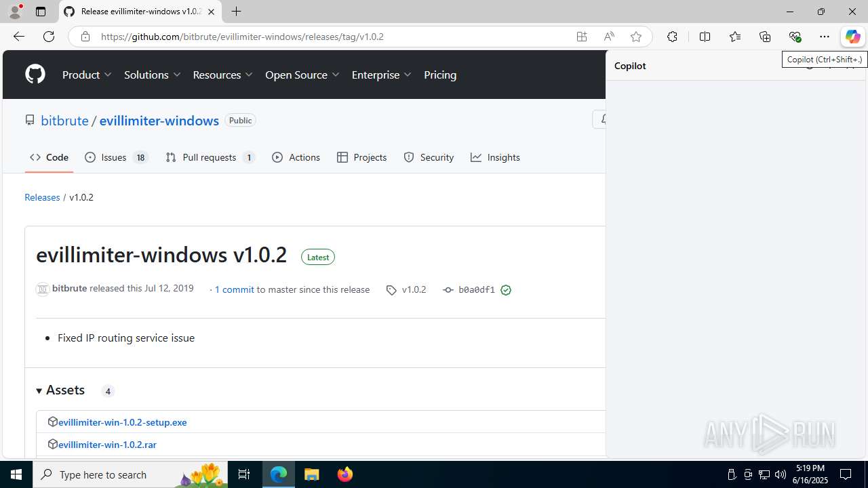The width and height of the screenshot is (868, 488).
Task: Switch to the Insights tab
Action: (495, 157)
